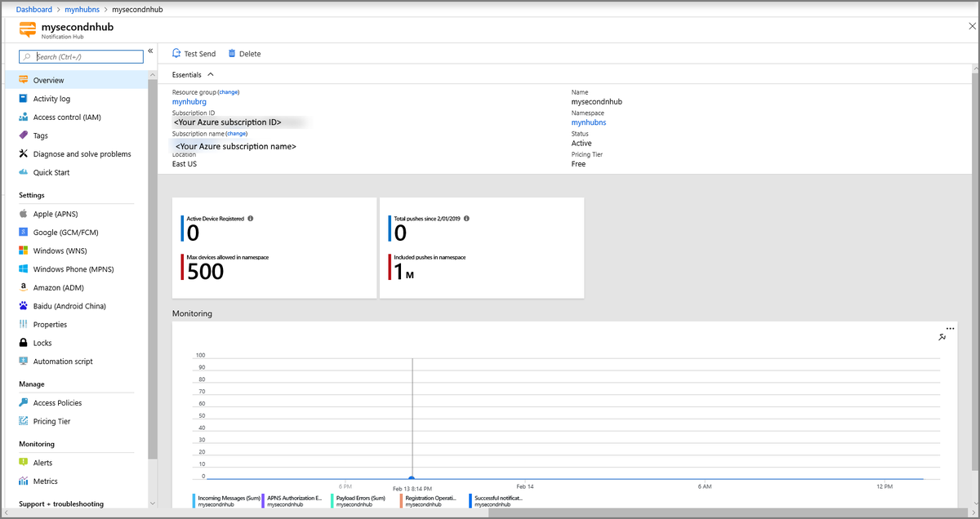
Task: Click the Pricing Tier icon
Action: coord(24,421)
